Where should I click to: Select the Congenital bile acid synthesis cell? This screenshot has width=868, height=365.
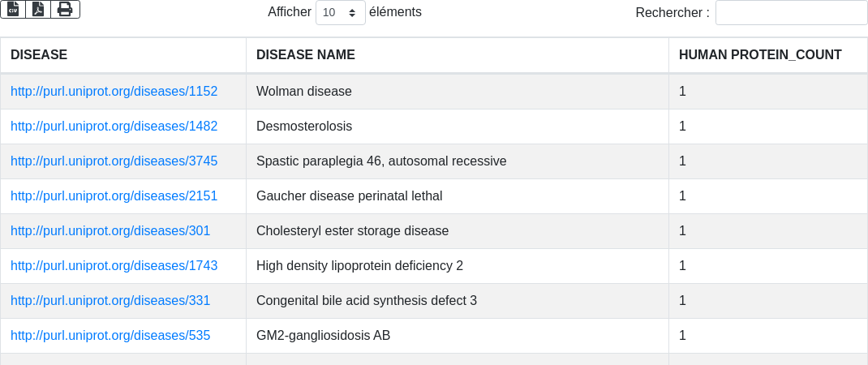(x=458, y=301)
